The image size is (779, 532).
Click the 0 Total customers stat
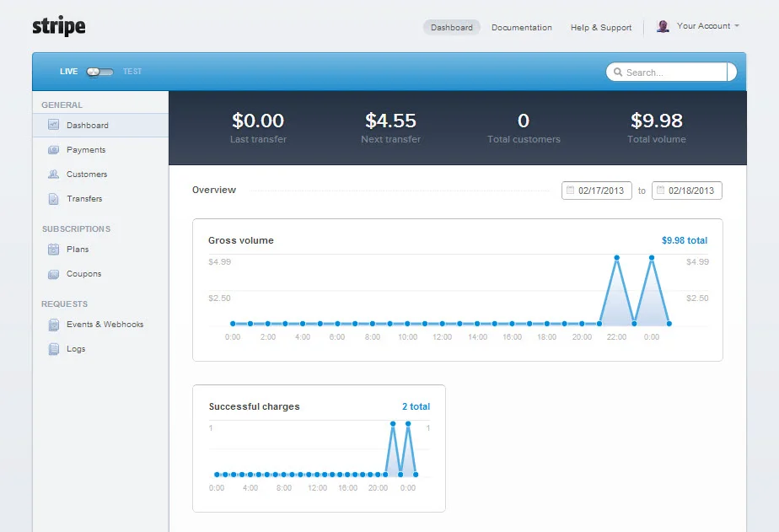coord(524,127)
